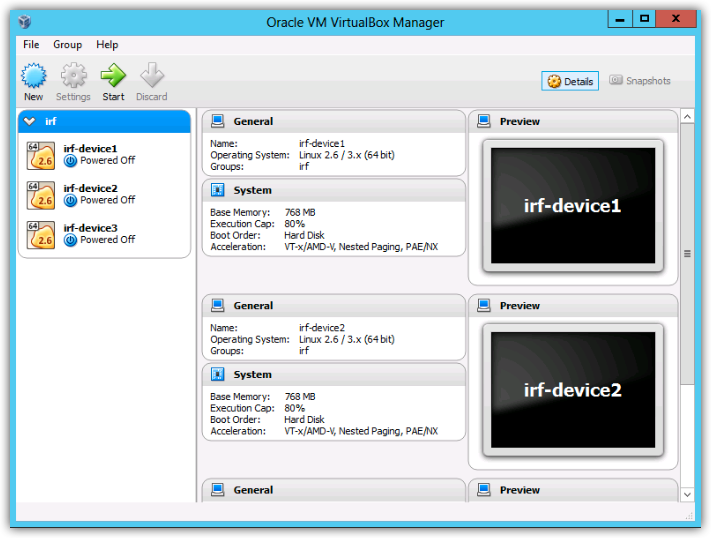Screen dimensions: 711x538
Task: Select irf-device1 in VM list
Action: (x=104, y=155)
